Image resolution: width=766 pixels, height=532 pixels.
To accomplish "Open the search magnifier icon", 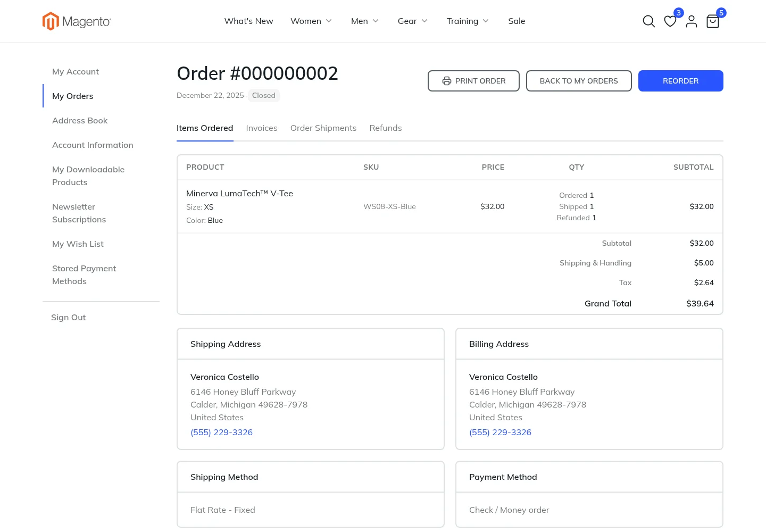I will [648, 21].
